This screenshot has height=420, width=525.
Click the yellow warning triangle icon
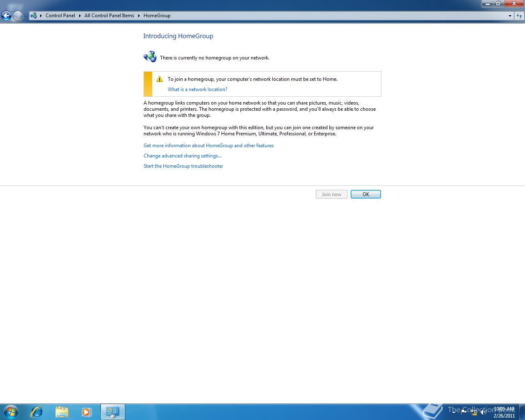coord(160,79)
